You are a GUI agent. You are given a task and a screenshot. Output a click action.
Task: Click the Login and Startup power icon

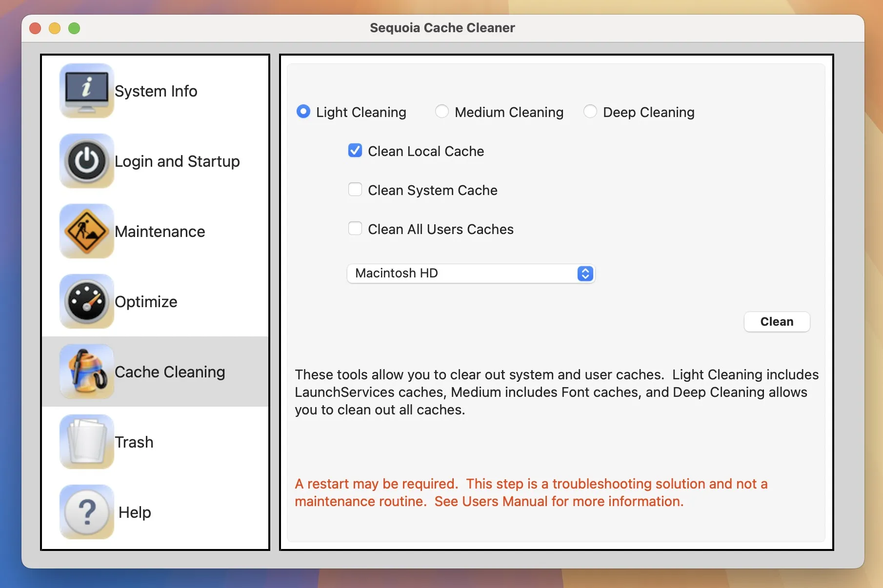87,161
